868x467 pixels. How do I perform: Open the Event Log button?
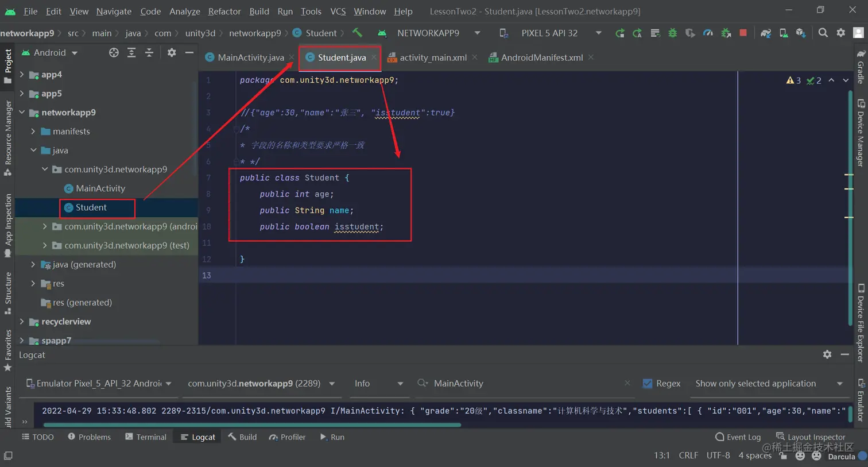point(738,437)
